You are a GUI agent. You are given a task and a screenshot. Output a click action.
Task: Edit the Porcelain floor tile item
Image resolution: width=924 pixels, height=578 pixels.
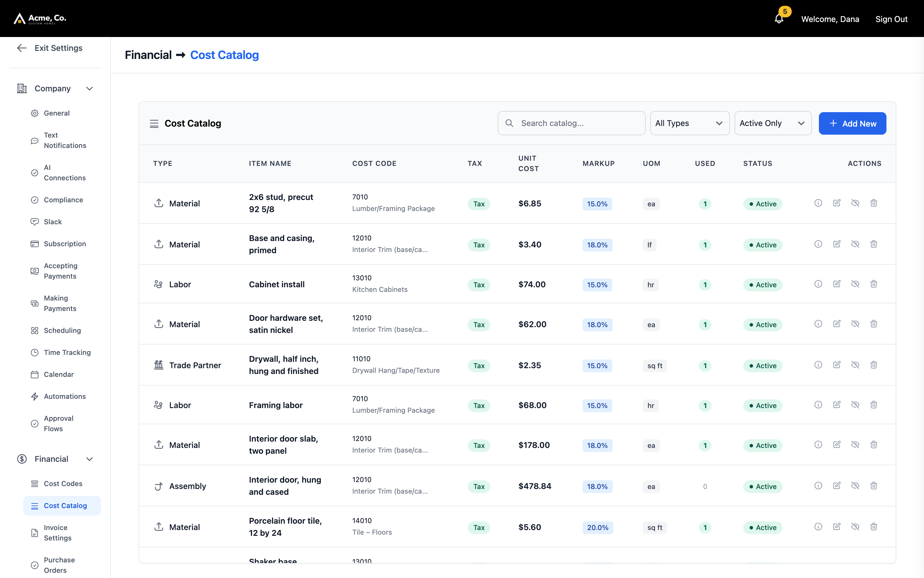pyautogui.click(x=837, y=527)
